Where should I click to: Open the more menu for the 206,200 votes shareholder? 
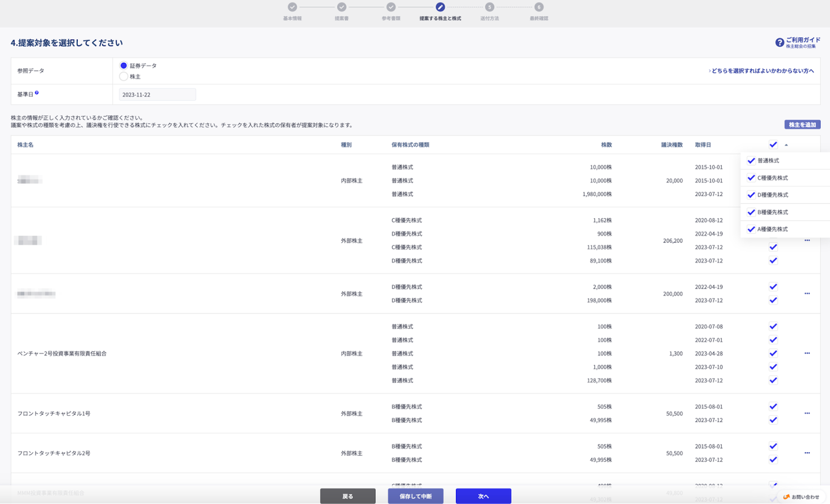pos(807,241)
